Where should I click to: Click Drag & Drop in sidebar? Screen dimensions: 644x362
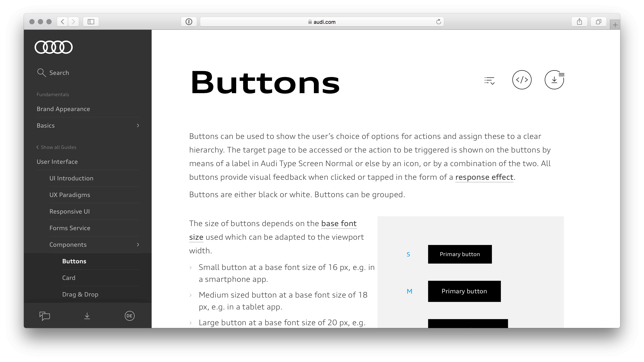(80, 294)
